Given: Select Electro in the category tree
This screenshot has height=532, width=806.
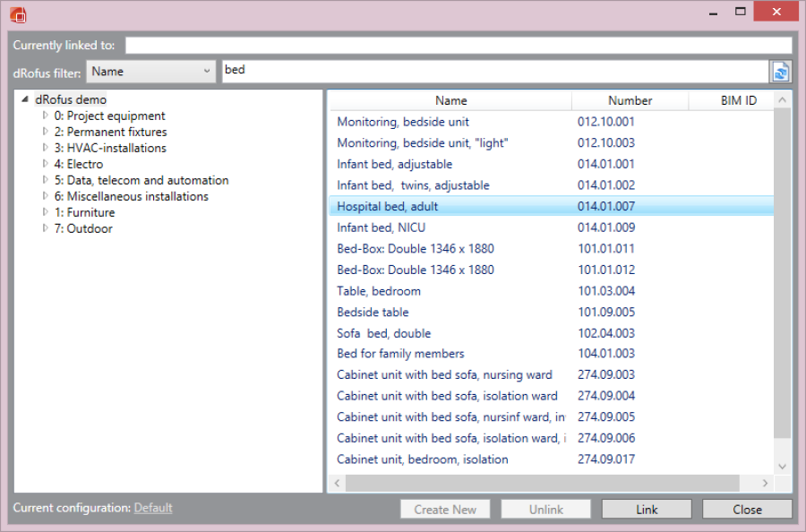Looking at the screenshot, I should point(84,164).
